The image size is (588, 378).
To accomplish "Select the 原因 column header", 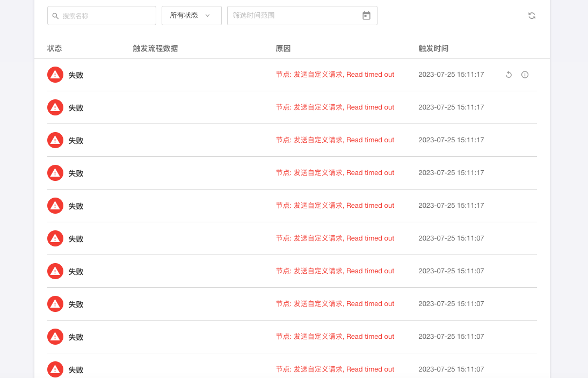I will click(283, 48).
